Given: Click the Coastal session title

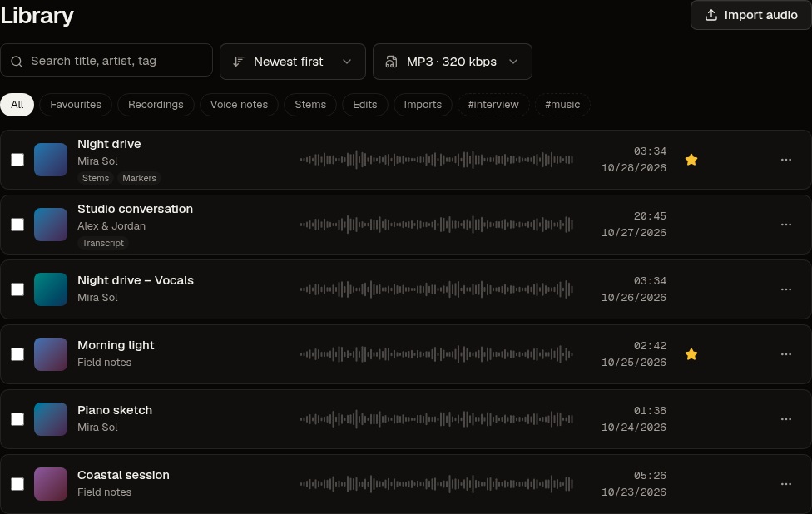Looking at the screenshot, I should point(123,475).
